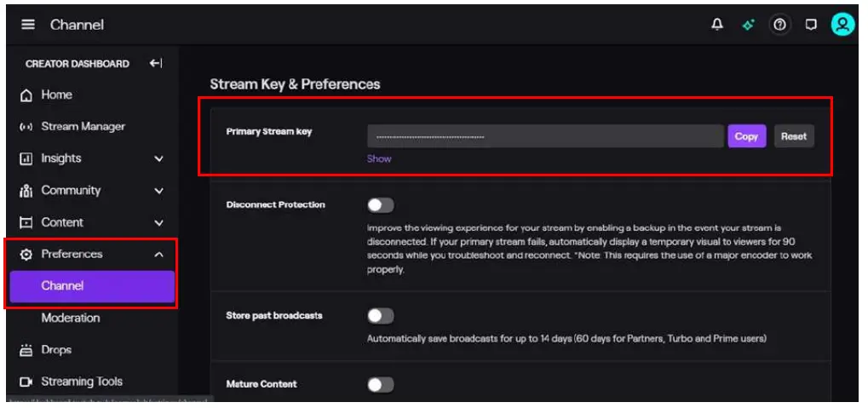Select Moderation under Preferences

click(71, 318)
